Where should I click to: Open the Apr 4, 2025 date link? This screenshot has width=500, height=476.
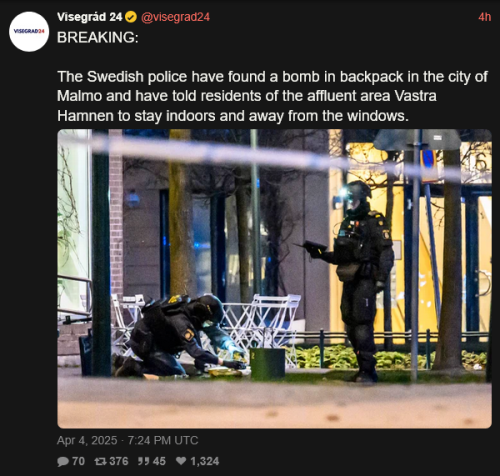click(x=87, y=440)
